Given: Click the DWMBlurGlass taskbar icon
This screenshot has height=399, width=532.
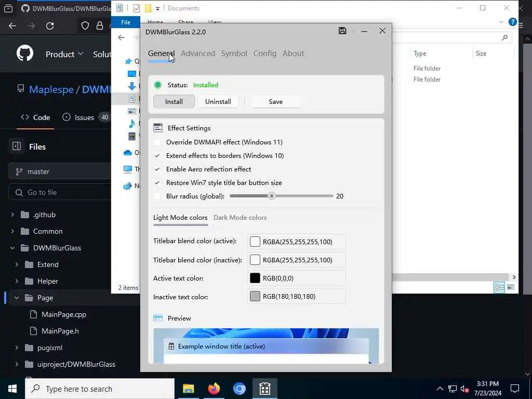Looking at the screenshot, I should 264,389.
